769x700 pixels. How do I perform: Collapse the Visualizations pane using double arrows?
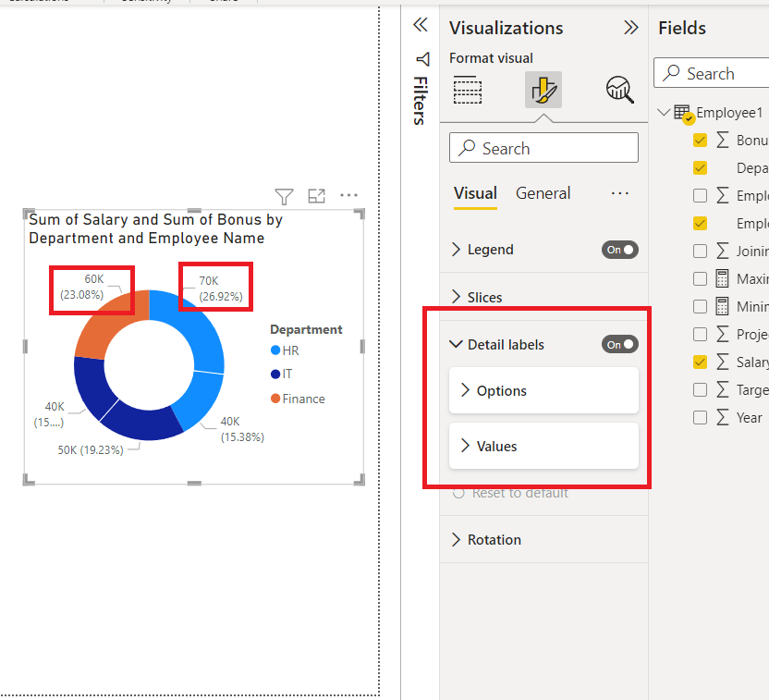(x=630, y=28)
